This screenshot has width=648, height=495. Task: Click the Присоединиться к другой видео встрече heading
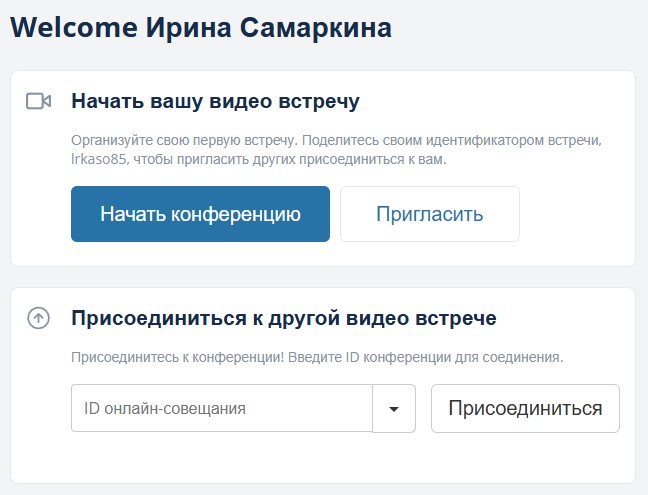[284, 319]
